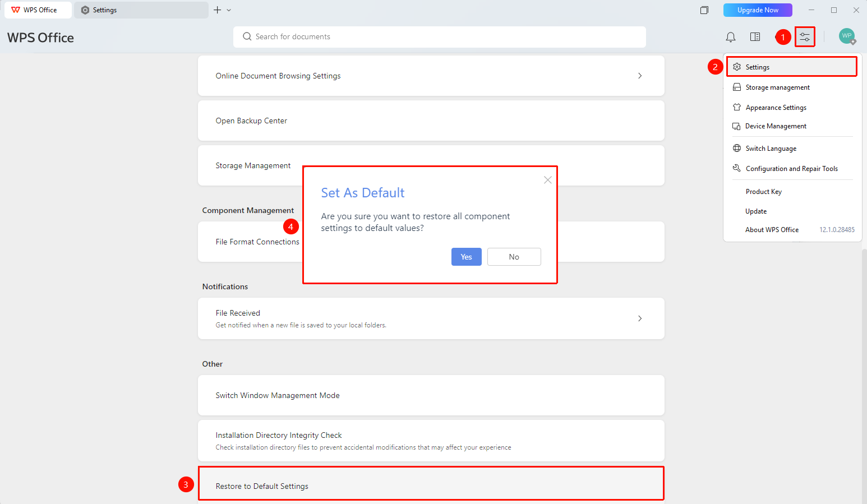867x504 pixels.
Task: Select Device Management menu text
Action: [x=776, y=126]
